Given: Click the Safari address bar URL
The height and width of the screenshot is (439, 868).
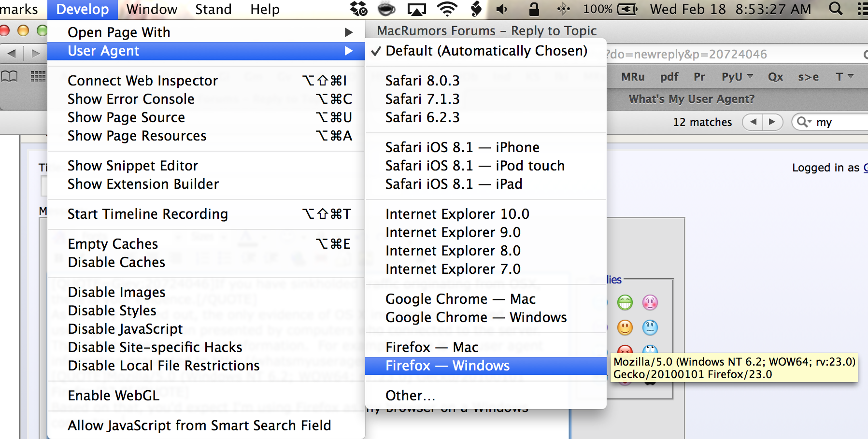Looking at the screenshot, I should (x=686, y=54).
